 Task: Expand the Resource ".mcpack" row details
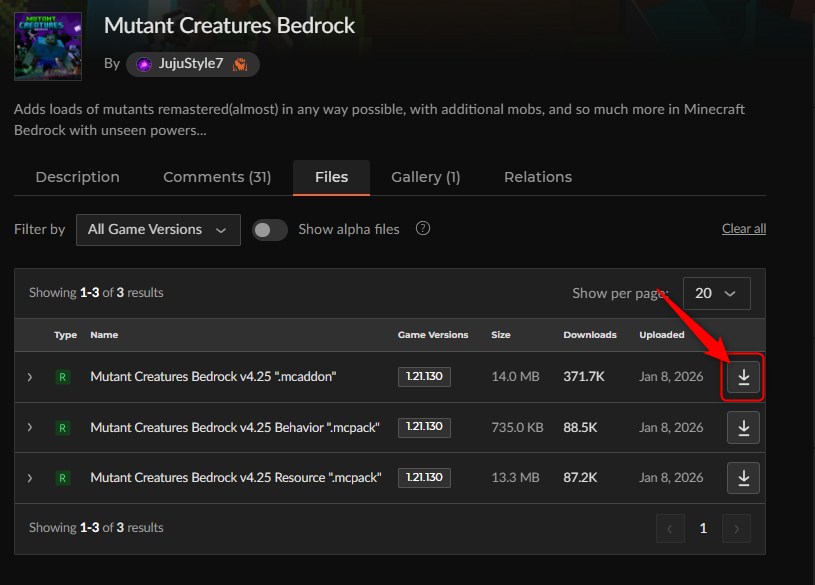30,478
